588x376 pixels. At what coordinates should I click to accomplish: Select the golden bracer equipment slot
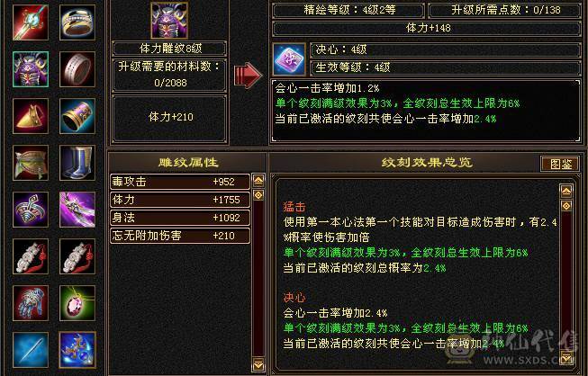(x=77, y=116)
